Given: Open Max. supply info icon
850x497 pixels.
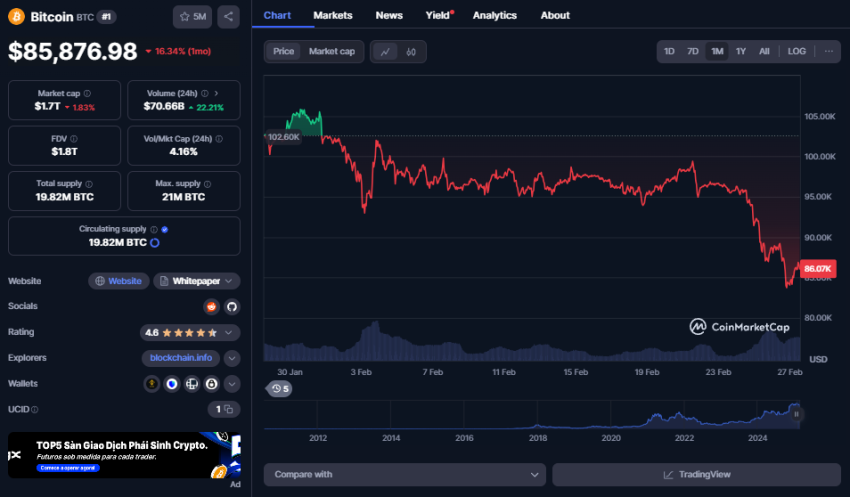Looking at the screenshot, I should tap(208, 184).
